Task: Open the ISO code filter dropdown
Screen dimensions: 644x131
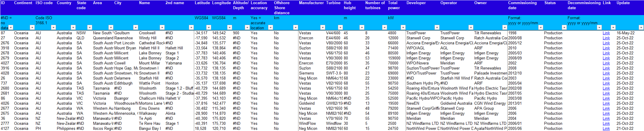Action: pos(53,28)
